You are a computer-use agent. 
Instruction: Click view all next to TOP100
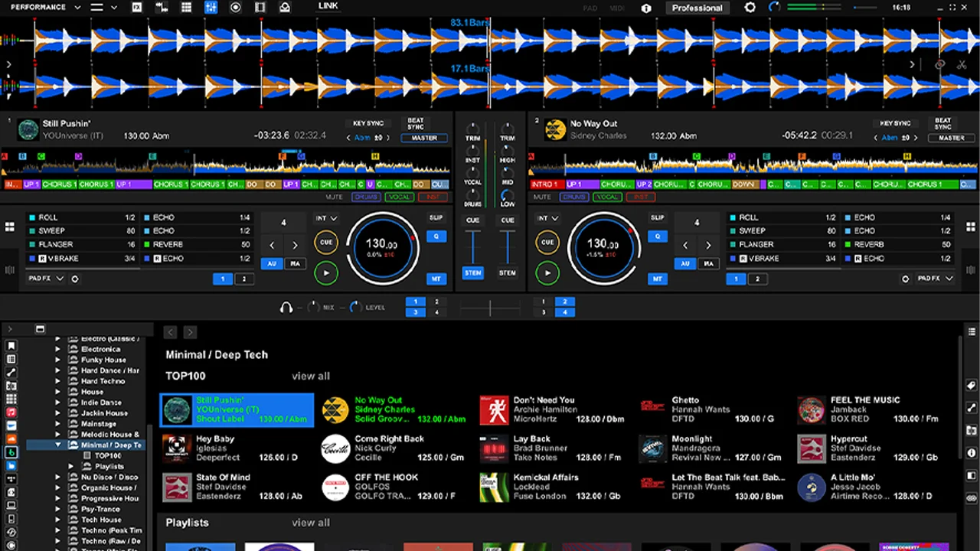(x=310, y=376)
